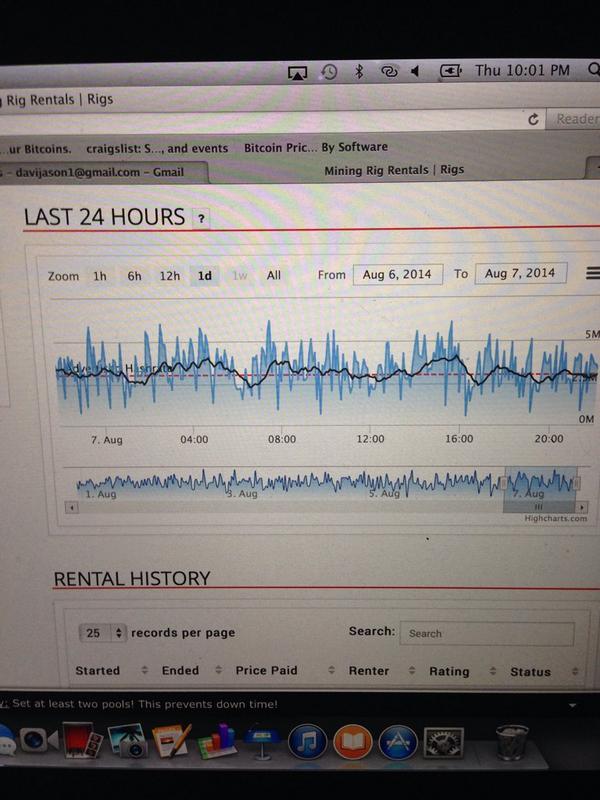Open Numbers from the dock
This screenshot has width=600, height=800.
click(217, 741)
